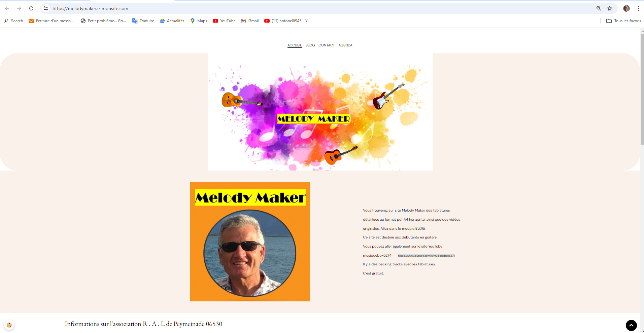Bookmark this page with the star icon
The height and width of the screenshot is (333, 644).
click(x=610, y=8)
